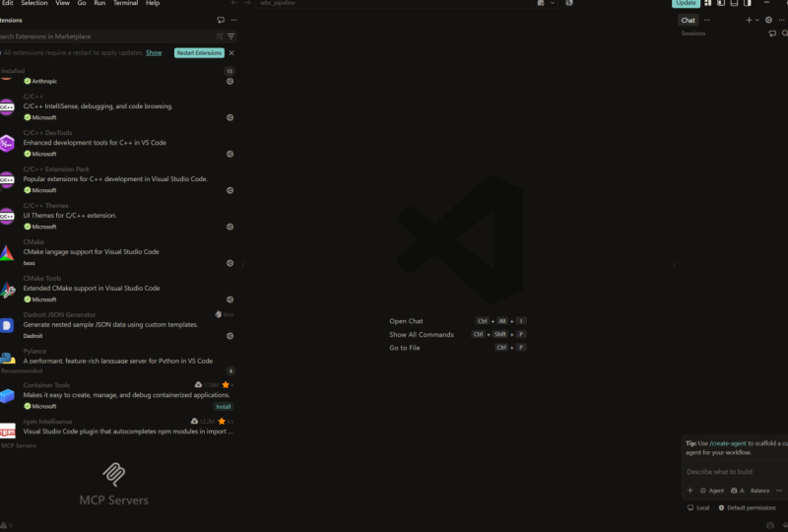Click the Update button in title bar
Viewport: 788px width, 532px height.
tap(686, 3)
